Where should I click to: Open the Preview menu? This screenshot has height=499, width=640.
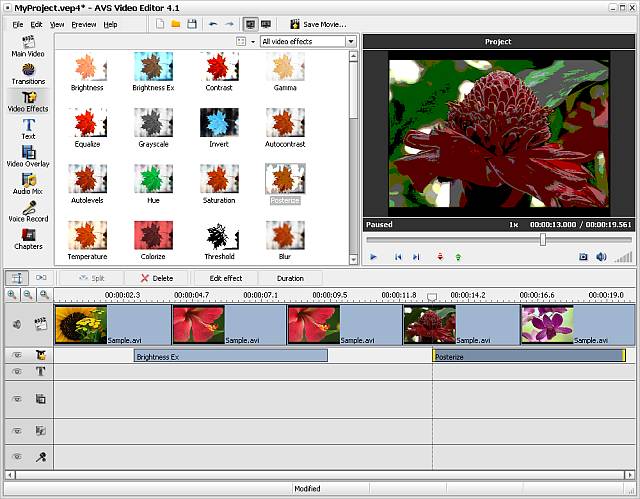[x=84, y=24]
